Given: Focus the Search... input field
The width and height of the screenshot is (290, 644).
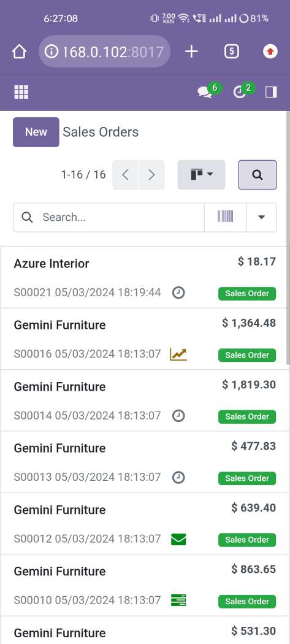Looking at the screenshot, I should [x=109, y=217].
